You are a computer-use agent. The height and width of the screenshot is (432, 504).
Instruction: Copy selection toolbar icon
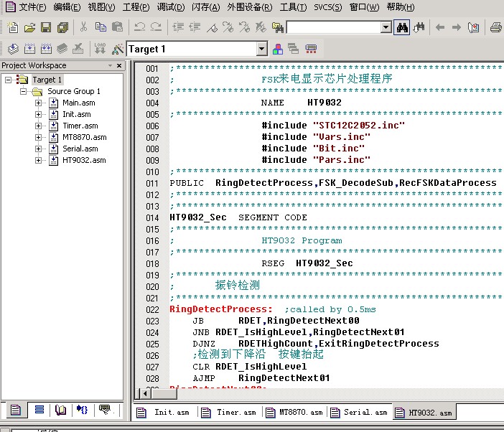pyautogui.click(x=101, y=27)
